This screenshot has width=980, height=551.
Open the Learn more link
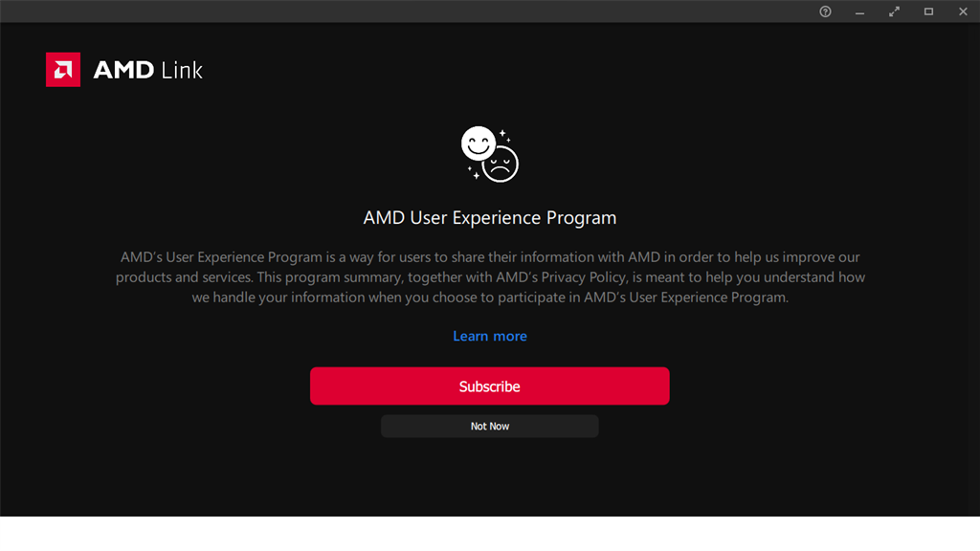tap(490, 336)
